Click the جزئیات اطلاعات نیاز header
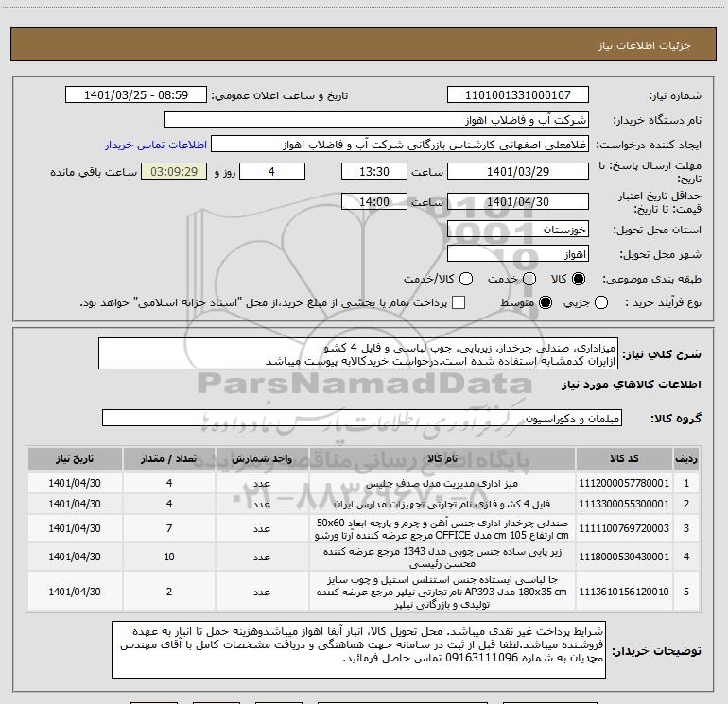This screenshot has width=728, height=704. [645, 45]
